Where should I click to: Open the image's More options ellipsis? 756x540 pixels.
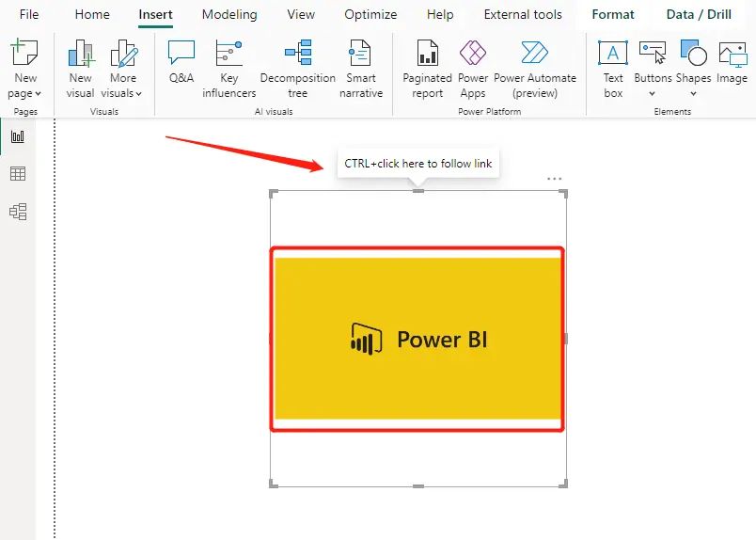[555, 179]
